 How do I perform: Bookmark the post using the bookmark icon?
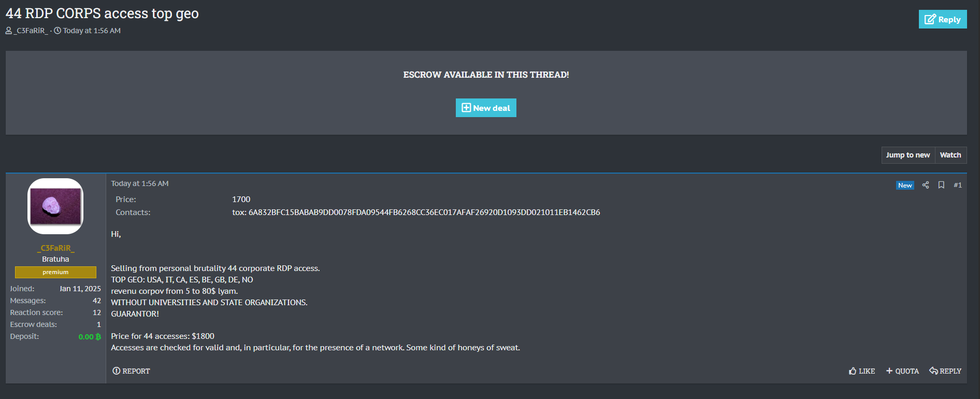[941, 185]
